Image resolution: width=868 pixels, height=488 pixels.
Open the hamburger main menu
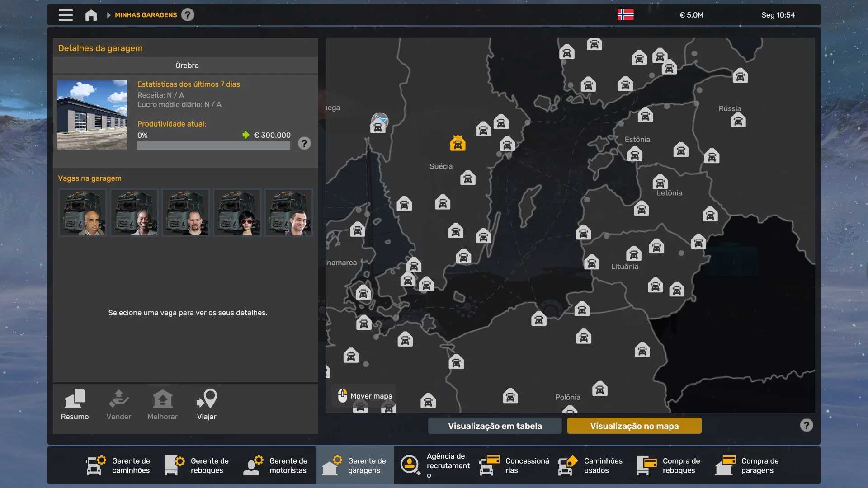[66, 15]
